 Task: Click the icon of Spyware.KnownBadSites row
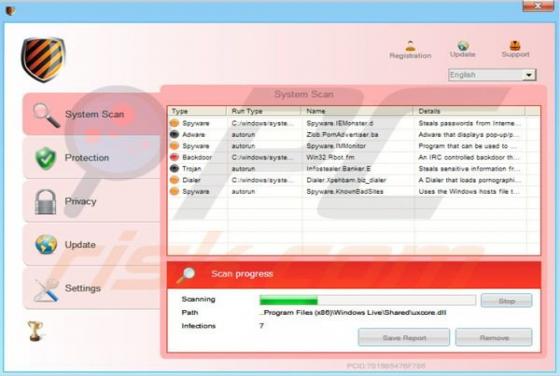[174, 191]
